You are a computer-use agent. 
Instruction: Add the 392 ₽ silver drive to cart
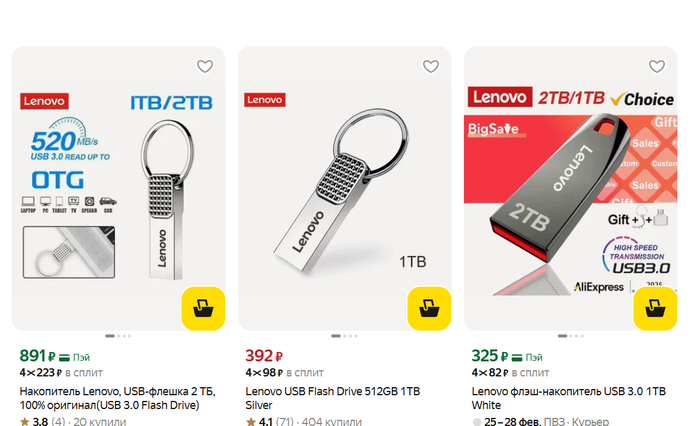429,309
